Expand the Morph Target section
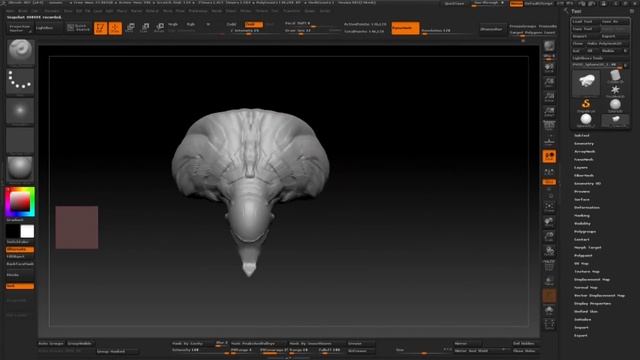This screenshot has height=360, width=640. pos(588,248)
